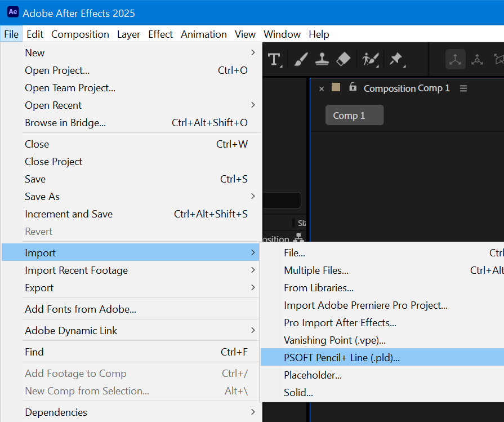
Task: Choose File... in the Import submenu
Action: click(382, 253)
